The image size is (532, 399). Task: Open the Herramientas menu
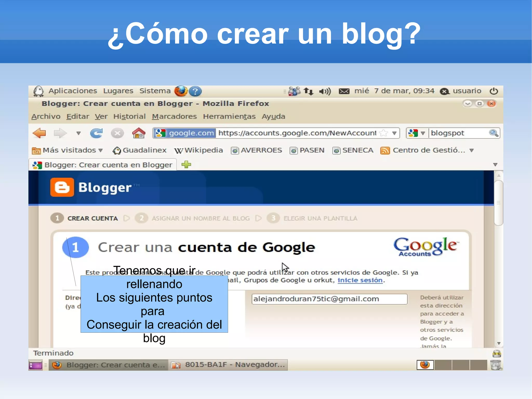[229, 116]
